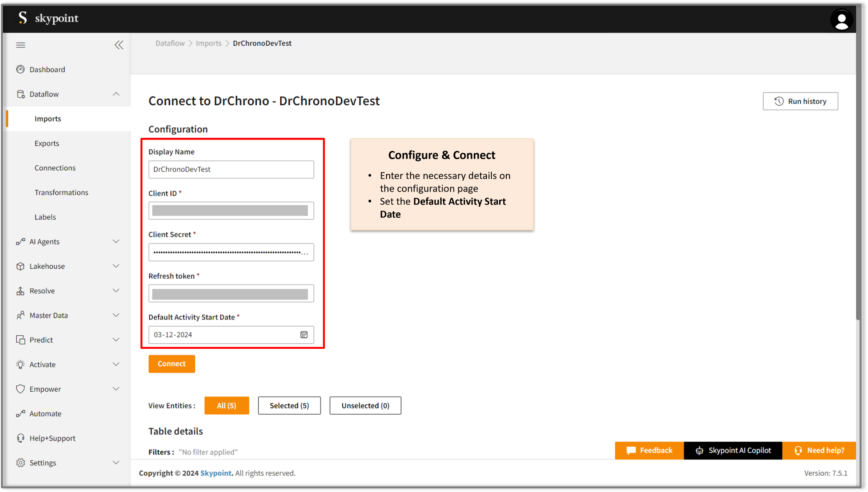Click the Resolve module icon

point(20,291)
